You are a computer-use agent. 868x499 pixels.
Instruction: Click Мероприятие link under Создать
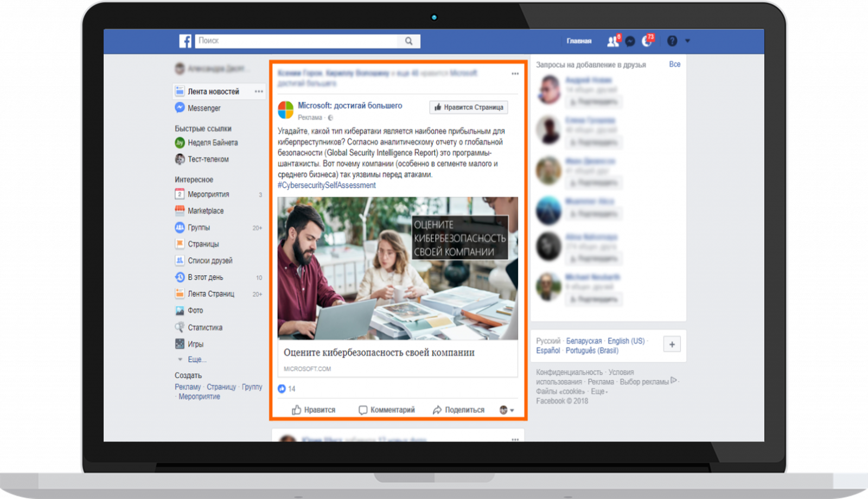(199, 396)
